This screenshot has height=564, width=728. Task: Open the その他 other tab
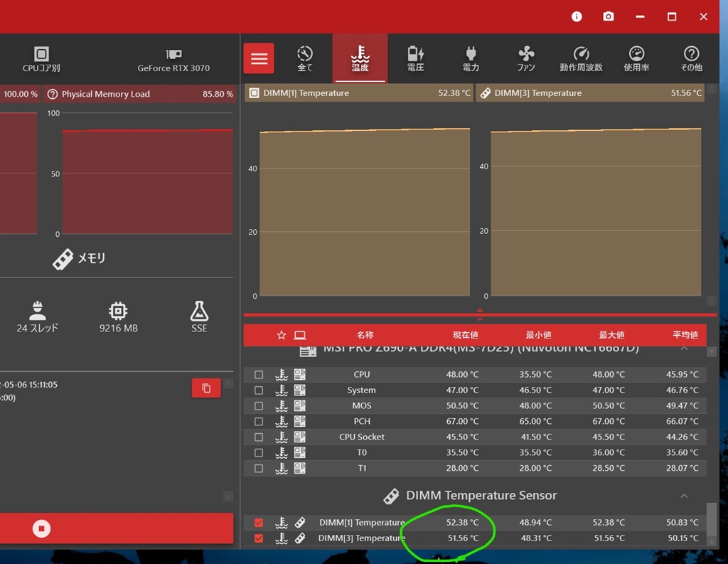click(691, 58)
